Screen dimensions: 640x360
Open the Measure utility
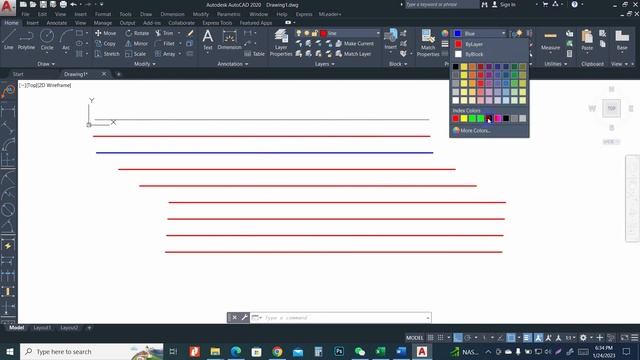click(550, 41)
